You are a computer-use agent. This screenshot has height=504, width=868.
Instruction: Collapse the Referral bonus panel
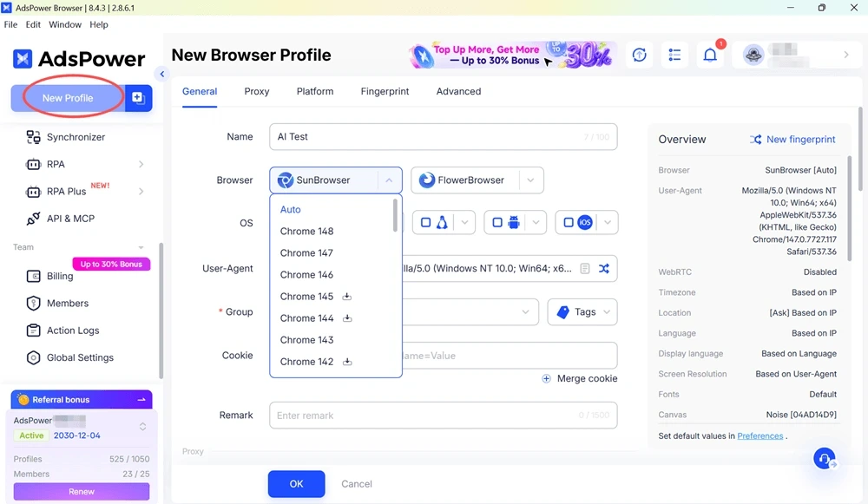pyautogui.click(x=141, y=399)
